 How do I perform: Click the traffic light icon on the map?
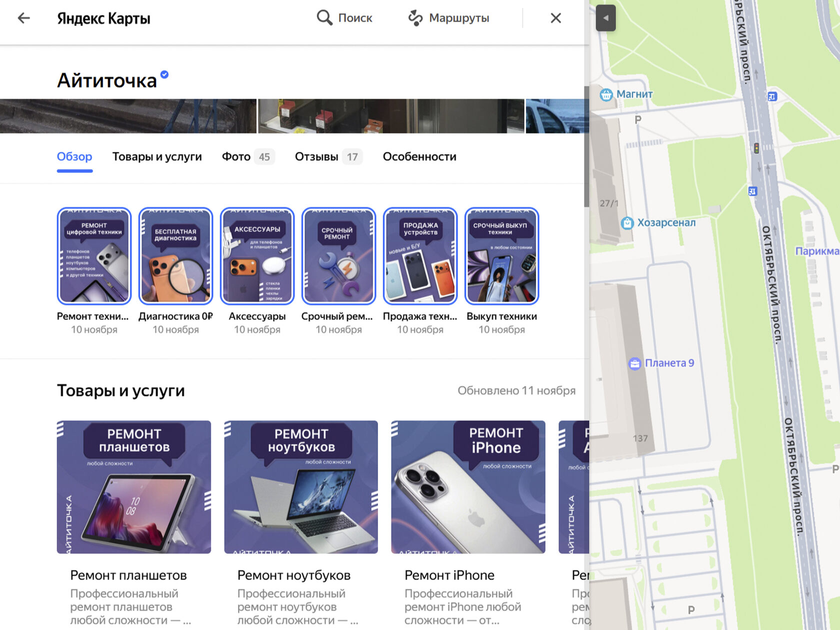(756, 148)
